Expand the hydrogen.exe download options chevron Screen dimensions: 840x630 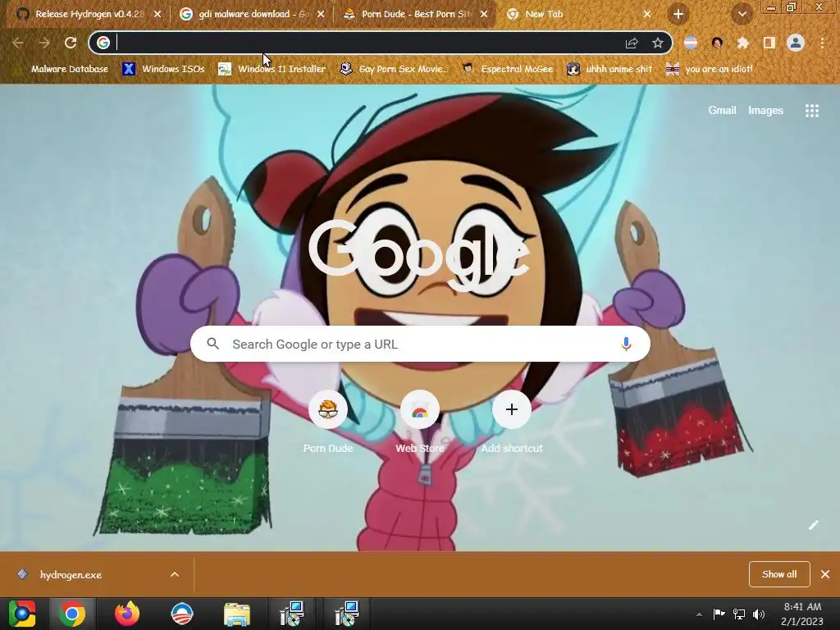coord(175,574)
